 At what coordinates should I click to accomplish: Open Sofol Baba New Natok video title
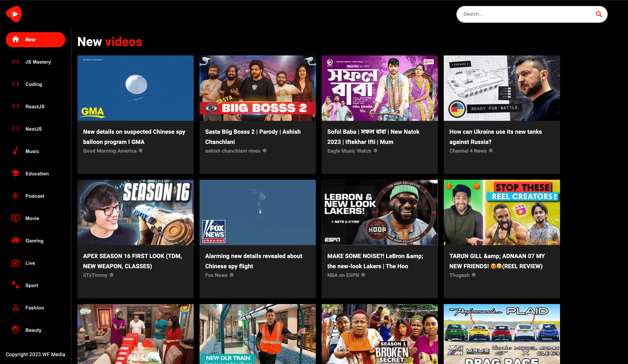coord(373,137)
